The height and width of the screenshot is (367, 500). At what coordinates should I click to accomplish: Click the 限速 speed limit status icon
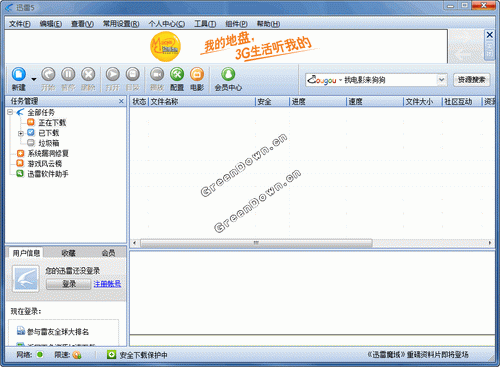(77, 355)
